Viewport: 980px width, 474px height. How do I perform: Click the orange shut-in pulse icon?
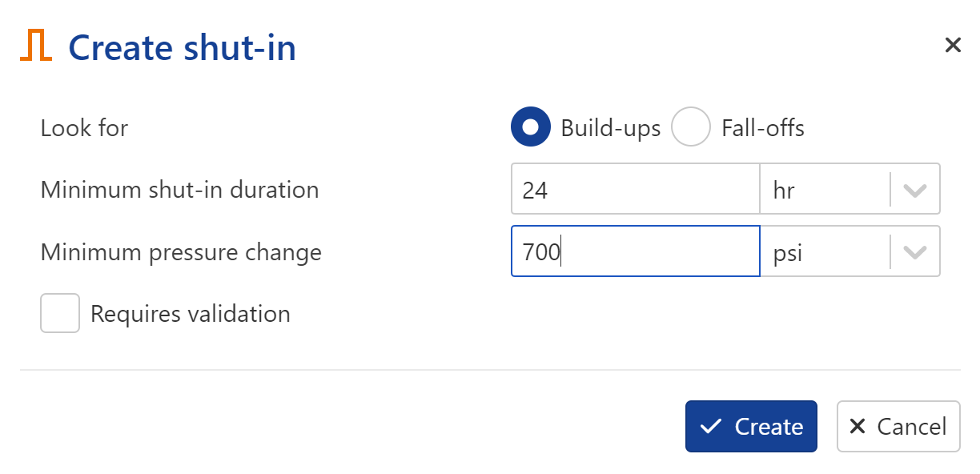(36, 46)
